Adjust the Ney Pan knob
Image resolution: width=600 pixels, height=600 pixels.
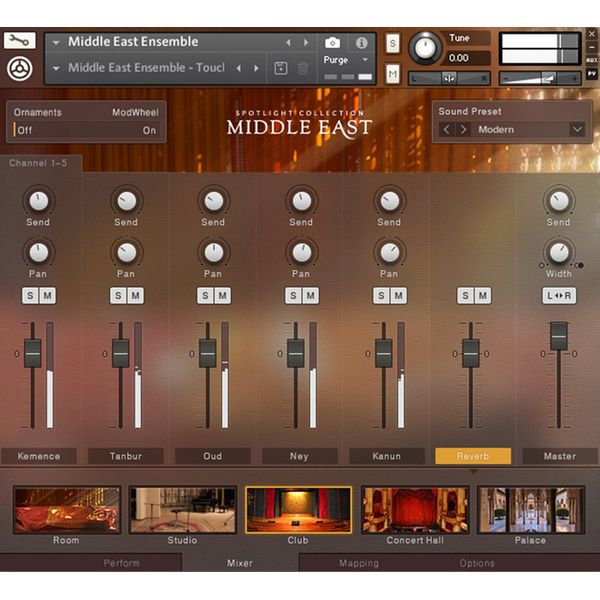[x=302, y=253]
